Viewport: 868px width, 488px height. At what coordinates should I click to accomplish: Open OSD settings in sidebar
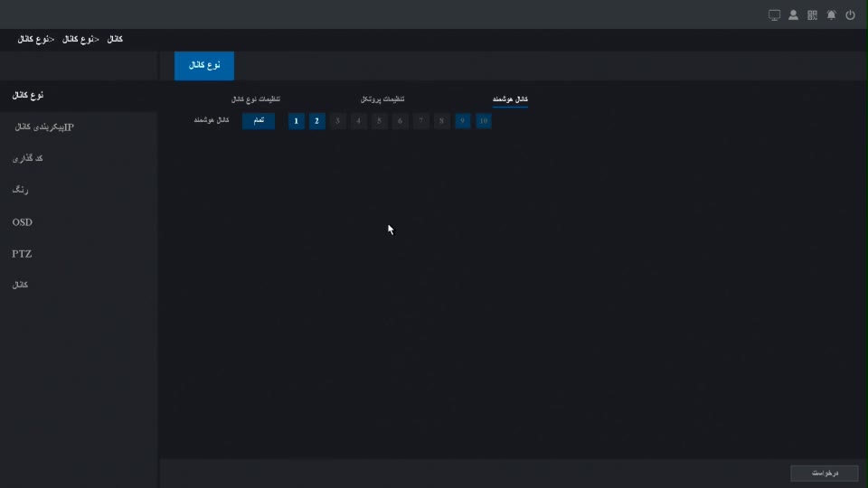pos(23,222)
